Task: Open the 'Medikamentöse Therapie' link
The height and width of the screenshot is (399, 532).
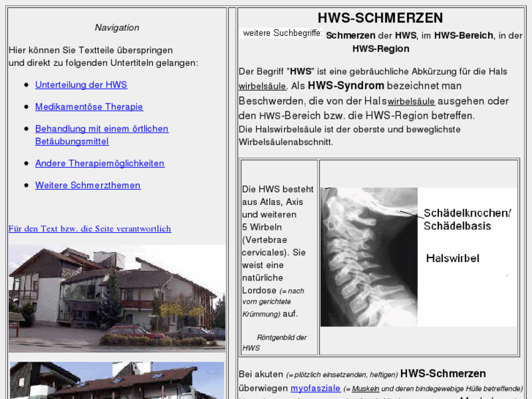Action: coord(89,107)
